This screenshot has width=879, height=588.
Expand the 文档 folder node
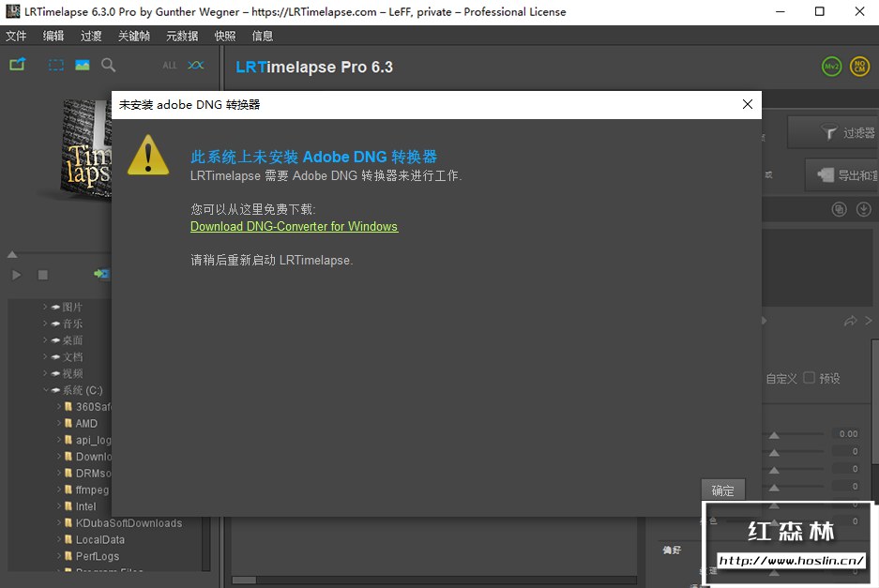pos(45,356)
